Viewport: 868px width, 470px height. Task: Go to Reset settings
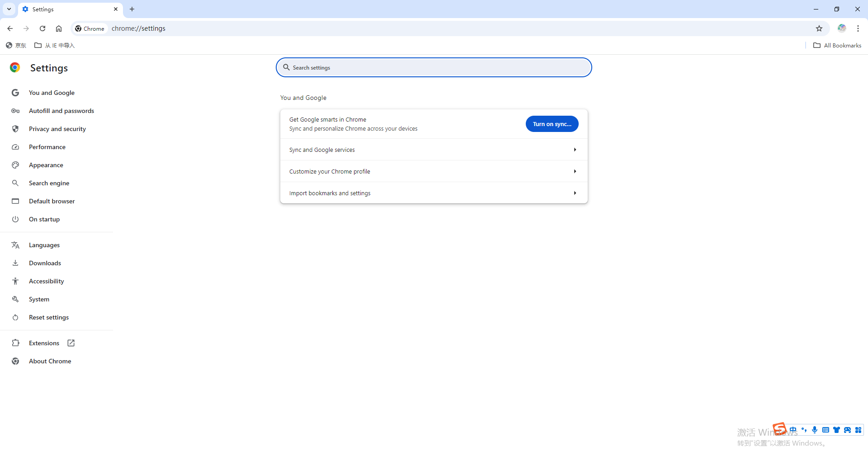(x=49, y=317)
